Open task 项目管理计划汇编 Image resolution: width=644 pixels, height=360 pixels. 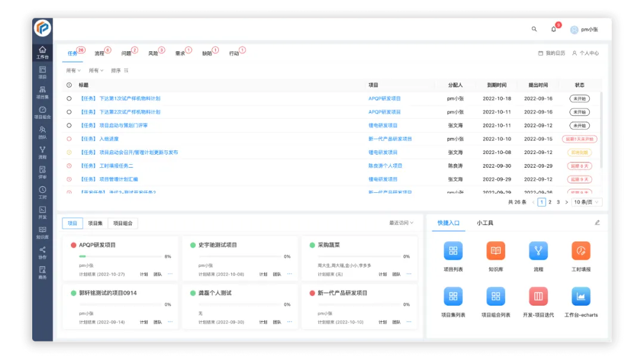pos(109,179)
